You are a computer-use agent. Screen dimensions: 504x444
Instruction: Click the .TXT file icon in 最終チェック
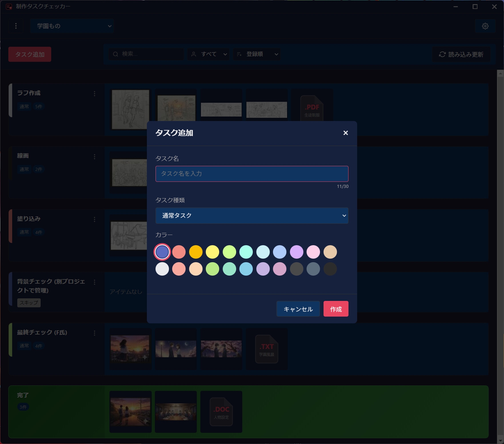(267, 349)
